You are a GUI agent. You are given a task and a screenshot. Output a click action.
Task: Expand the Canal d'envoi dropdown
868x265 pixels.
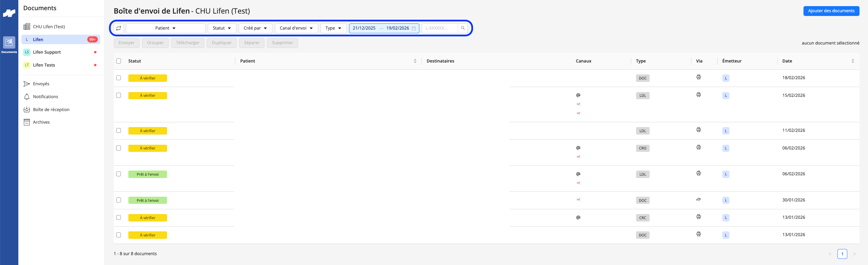pyautogui.click(x=296, y=28)
